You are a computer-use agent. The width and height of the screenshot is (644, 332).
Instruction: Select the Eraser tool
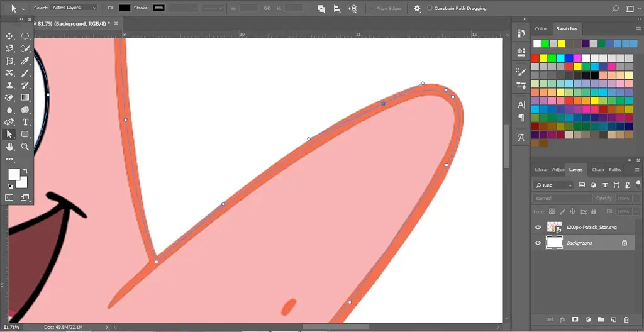[x=9, y=98]
